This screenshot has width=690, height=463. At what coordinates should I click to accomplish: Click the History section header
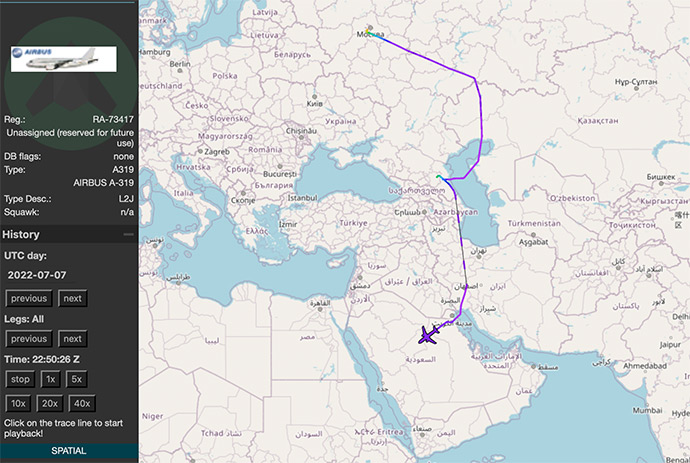point(21,234)
